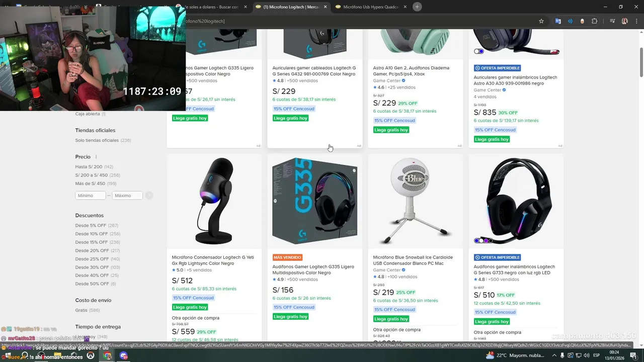Open the Chrome profile avatar
The height and width of the screenshot is (362, 644).
pos(625,21)
